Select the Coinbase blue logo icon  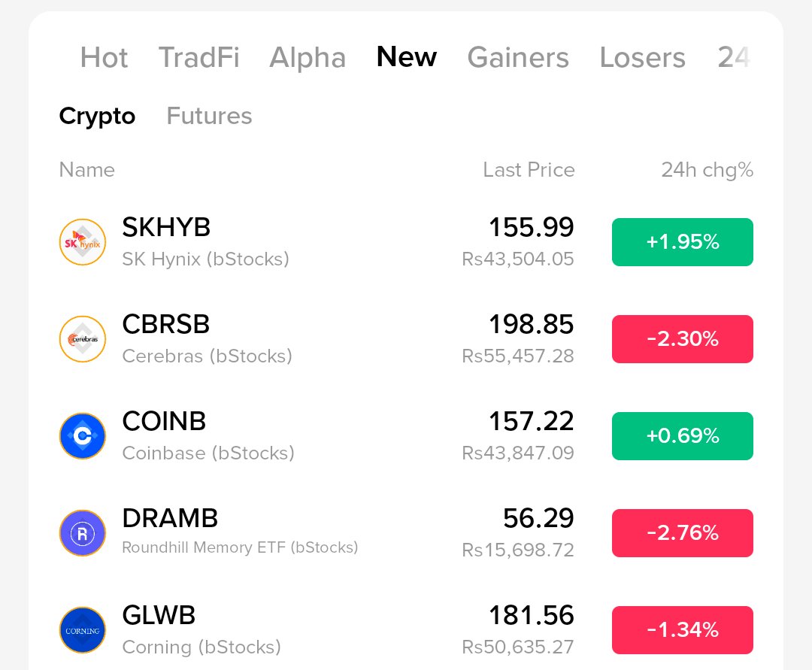pos(83,436)
